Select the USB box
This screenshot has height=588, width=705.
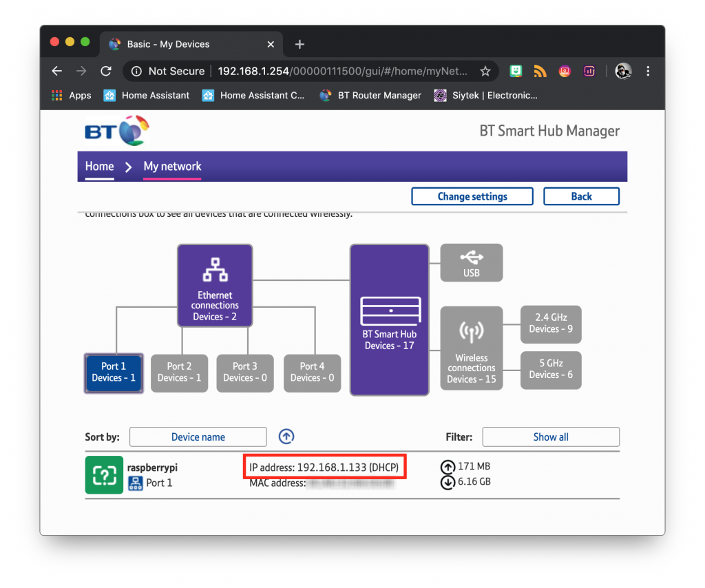point(471,263)
